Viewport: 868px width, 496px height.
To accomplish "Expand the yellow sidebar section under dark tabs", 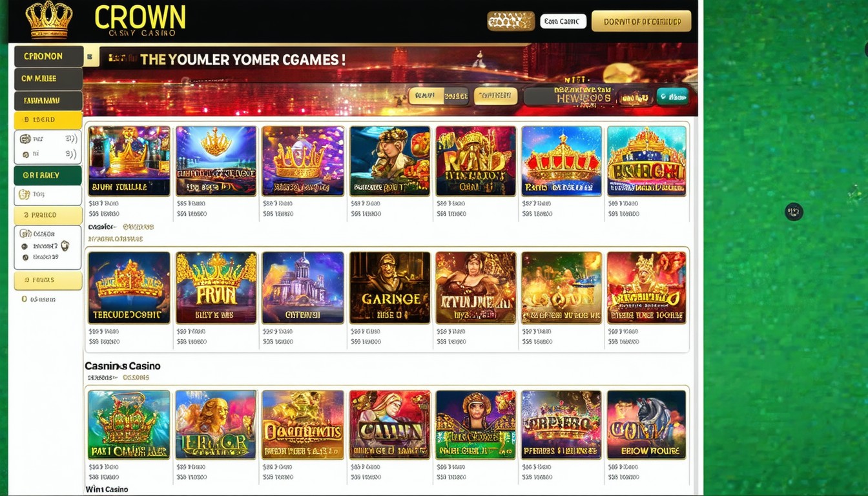I will (x=48, y=120).
